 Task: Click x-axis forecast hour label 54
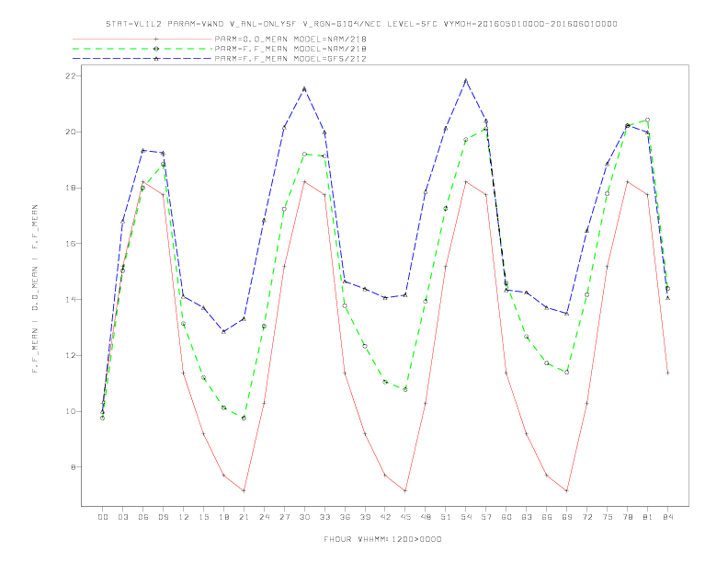(466, 517)
